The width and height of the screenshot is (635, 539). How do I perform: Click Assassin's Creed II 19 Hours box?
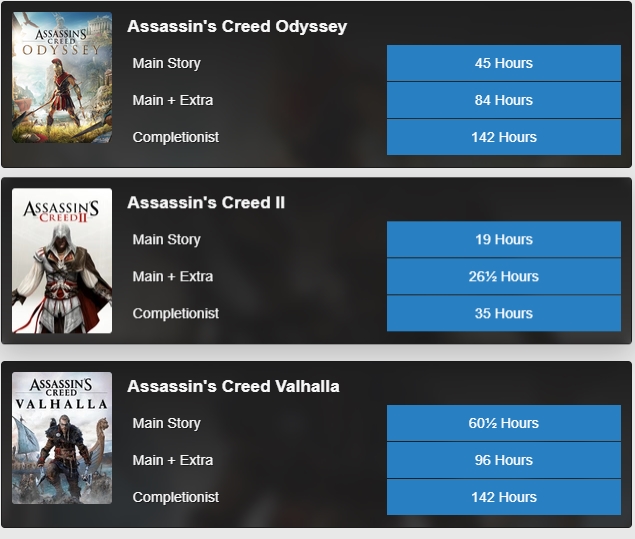pos(503,240)
